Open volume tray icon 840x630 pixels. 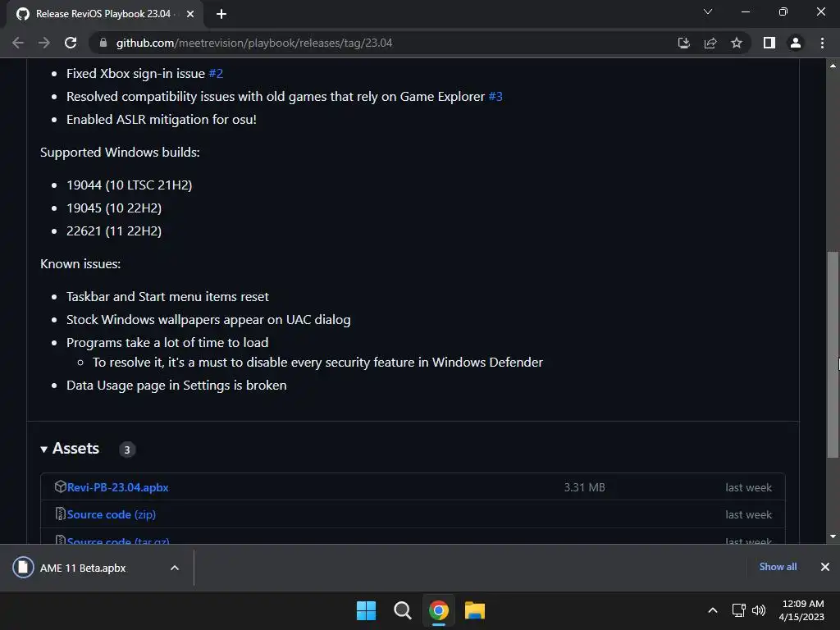[759, 610]
